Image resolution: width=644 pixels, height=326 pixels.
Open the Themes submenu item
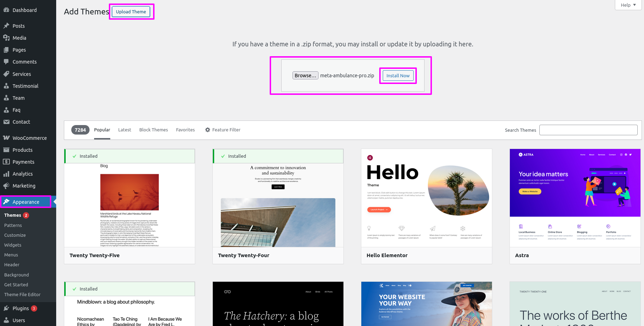tap(13, 215)
